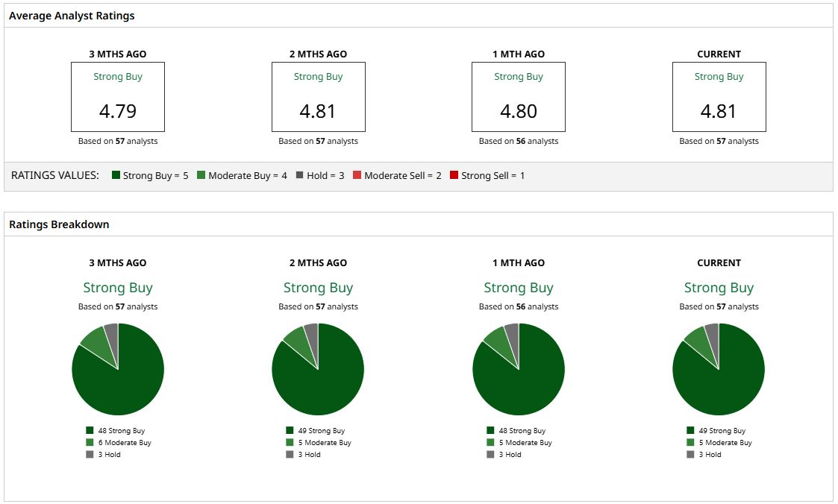Click '5 Moderate Buy' under 1 MTH AGO

coord(519,443)
